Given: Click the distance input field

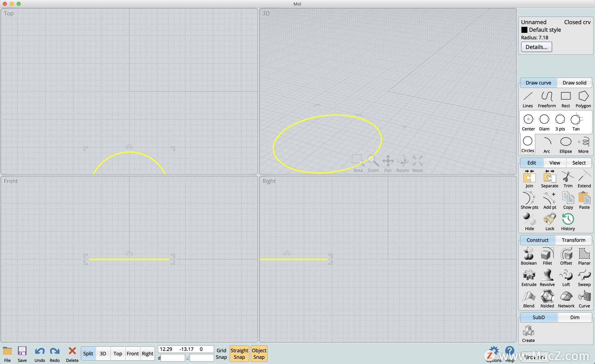Looking at the screenshot, I should tap(173, 358).
